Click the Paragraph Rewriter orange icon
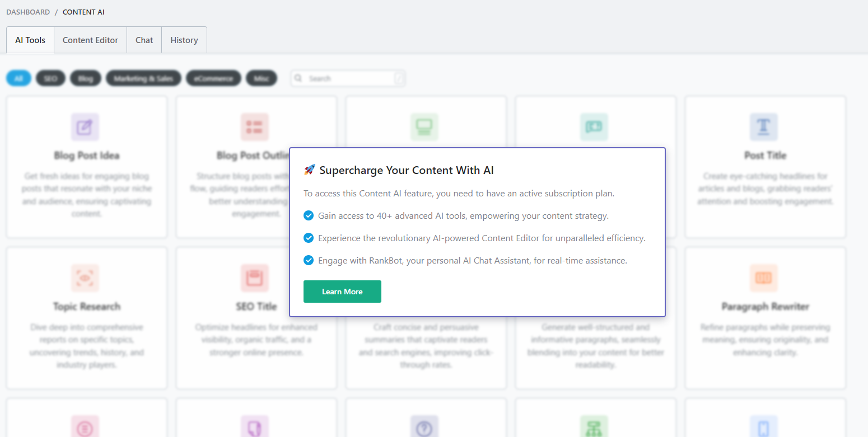This screenshot has height=437, width=868. tap(764, 278)
